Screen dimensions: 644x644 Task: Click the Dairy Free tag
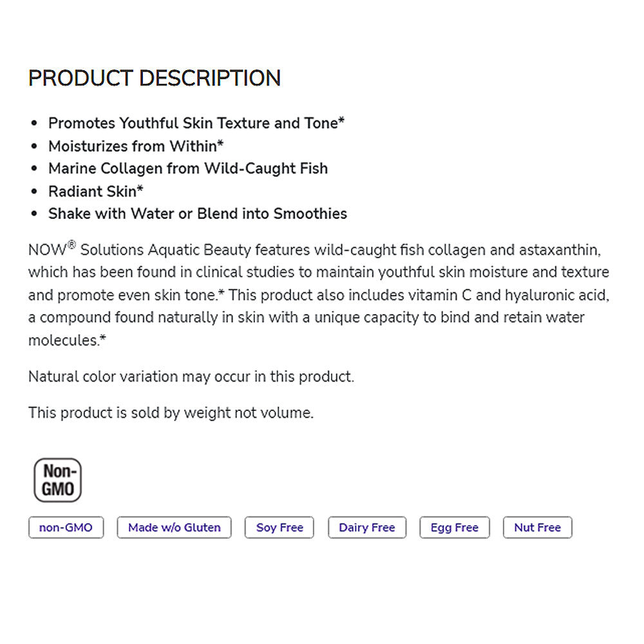[x=366, y=527]
